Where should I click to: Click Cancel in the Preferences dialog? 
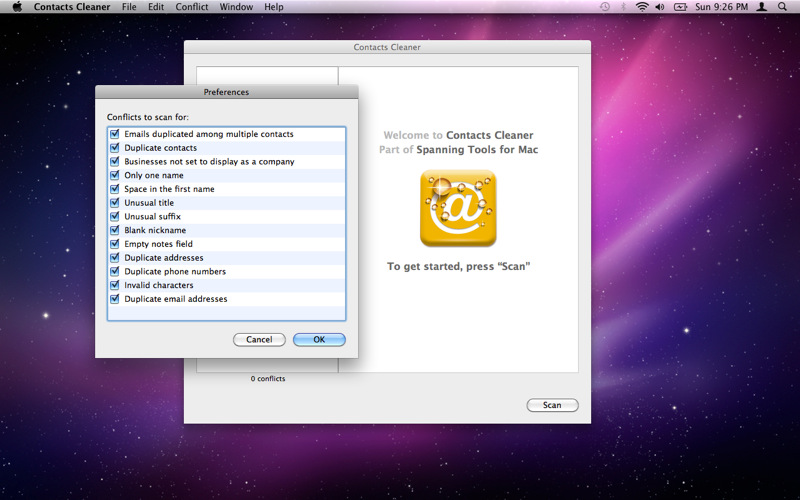259,339
